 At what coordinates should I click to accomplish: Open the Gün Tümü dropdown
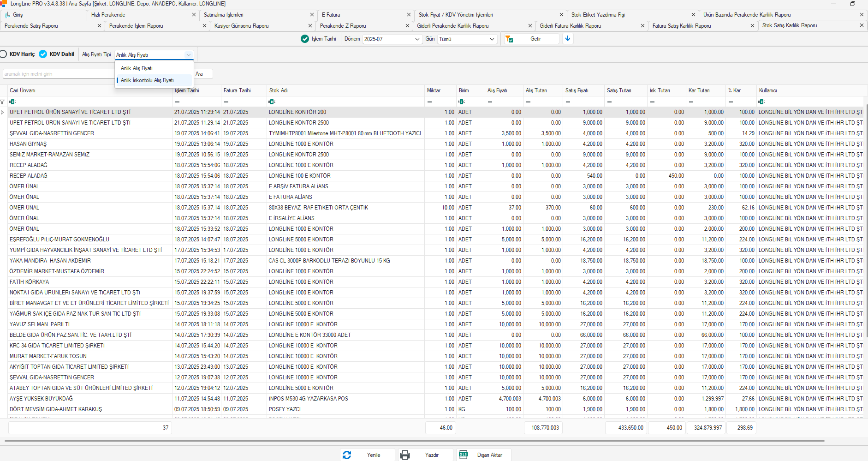pos(467,39)
